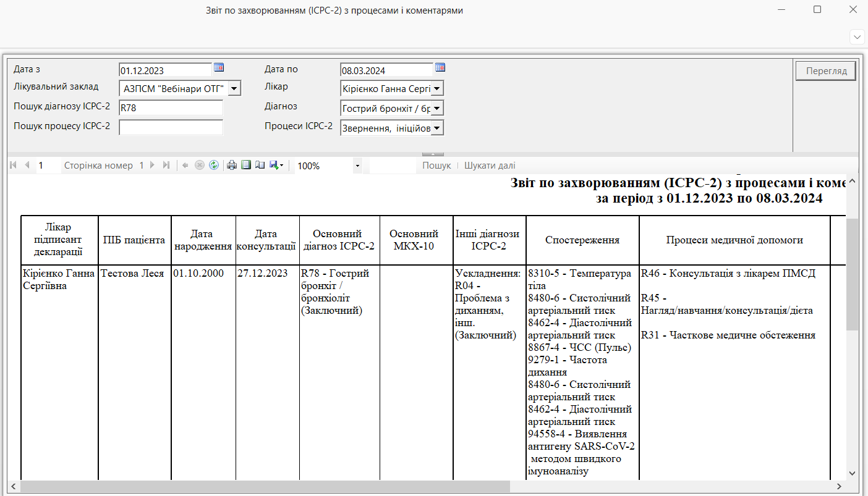The height and width of the screenshot is (496, 868).
Task: Stop report rendering
Action: pyautogui.click(x=199, y=166)
